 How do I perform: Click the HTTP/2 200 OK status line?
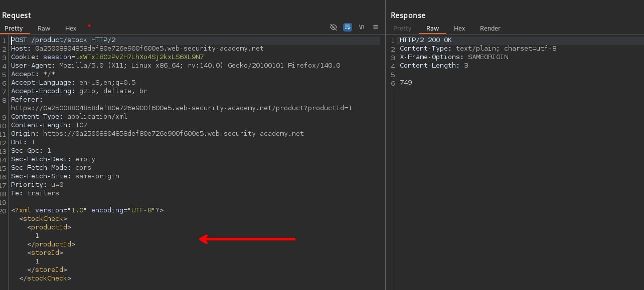pyautogui.click(x=425, y=40)
